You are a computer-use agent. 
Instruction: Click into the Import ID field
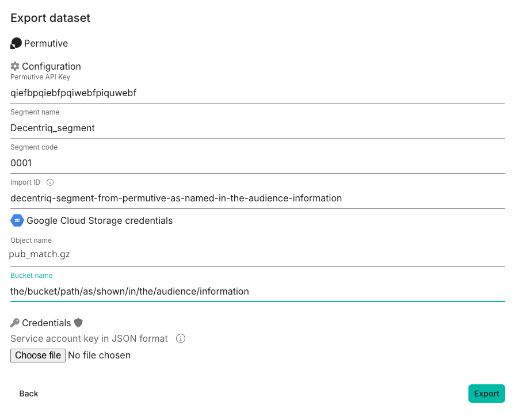click(x=257, y=198)
